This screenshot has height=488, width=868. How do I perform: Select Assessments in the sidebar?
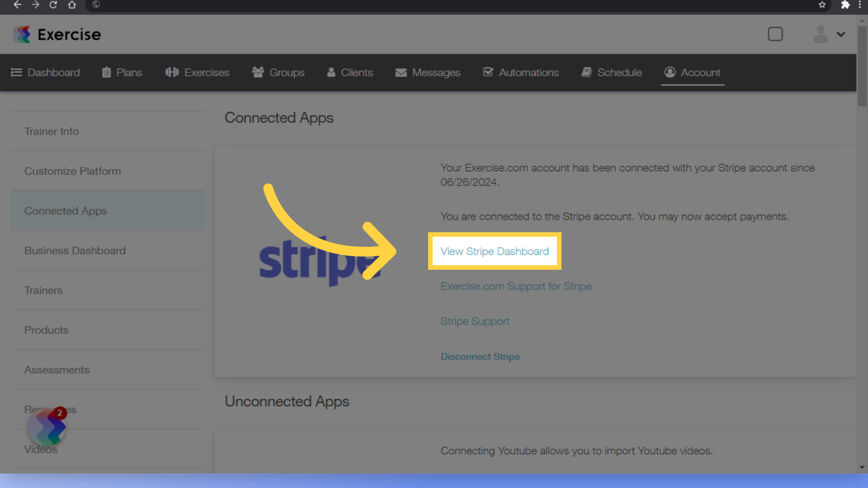click(x=108, y=370)
